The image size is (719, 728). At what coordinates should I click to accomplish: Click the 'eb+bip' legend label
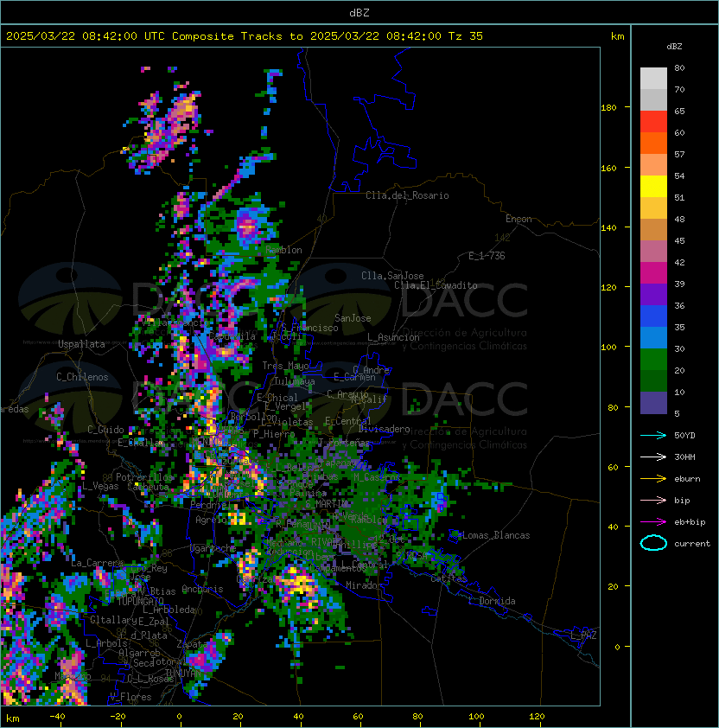click(690, 522)
